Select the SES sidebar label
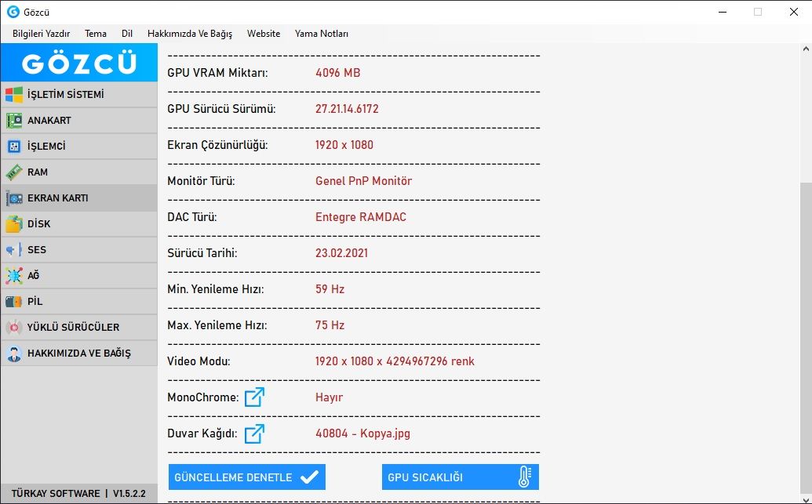 (37, 250)
